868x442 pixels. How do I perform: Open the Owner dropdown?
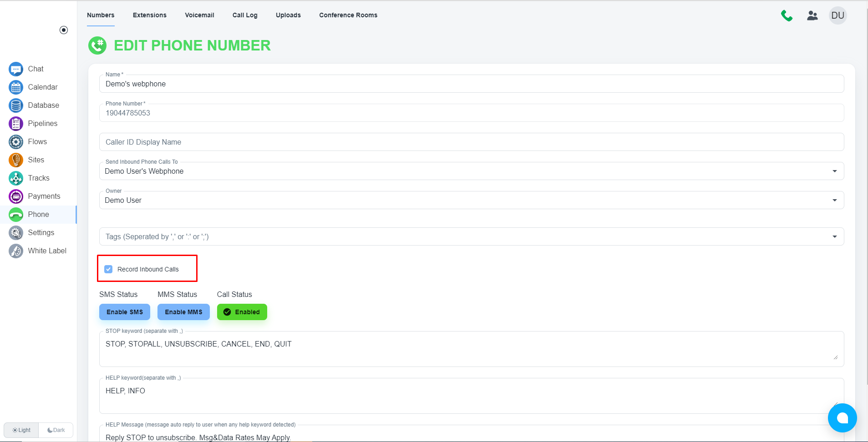[x=834, y=201]
